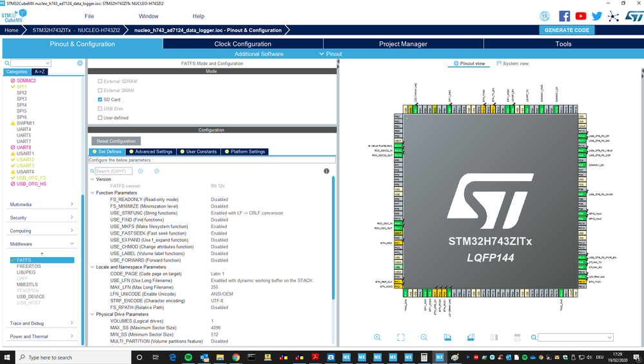Open the settings gear in the category panel

click(x=80, y=63)
